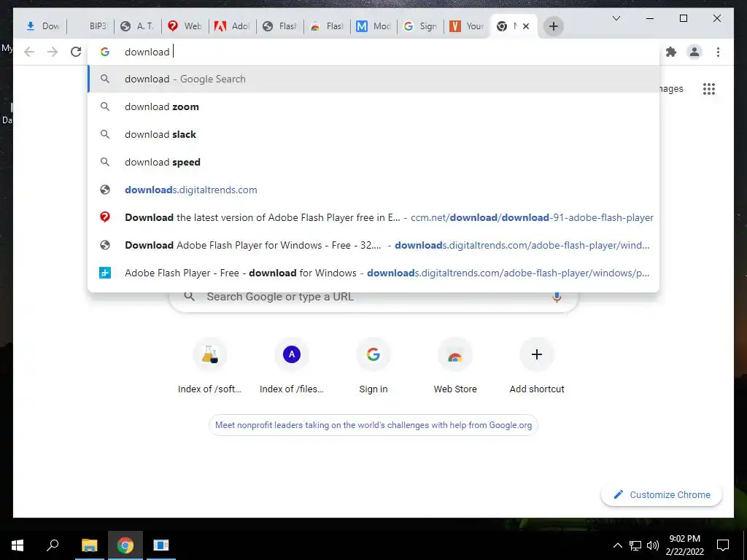This screenshot has width=747, height=560.
Task: Switch to the Web tab with red icon
Action: tap(185, 26)
